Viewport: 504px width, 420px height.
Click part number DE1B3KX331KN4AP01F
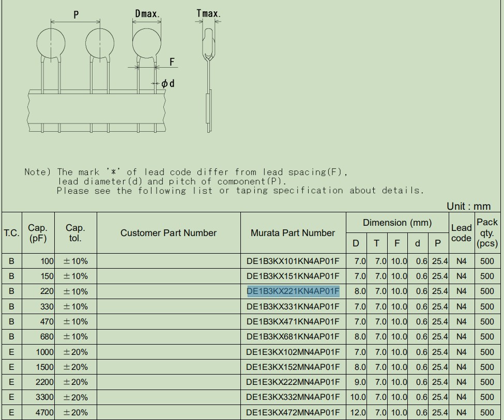pyautogui.click(x=293, y=306)
